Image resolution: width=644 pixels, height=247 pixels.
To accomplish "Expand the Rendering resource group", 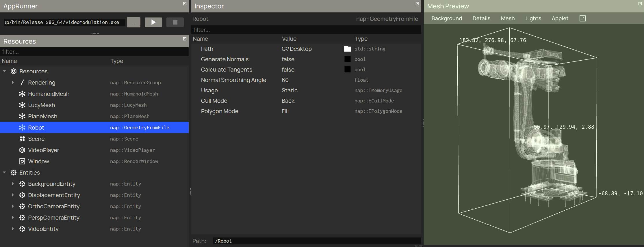I will 13,83.
